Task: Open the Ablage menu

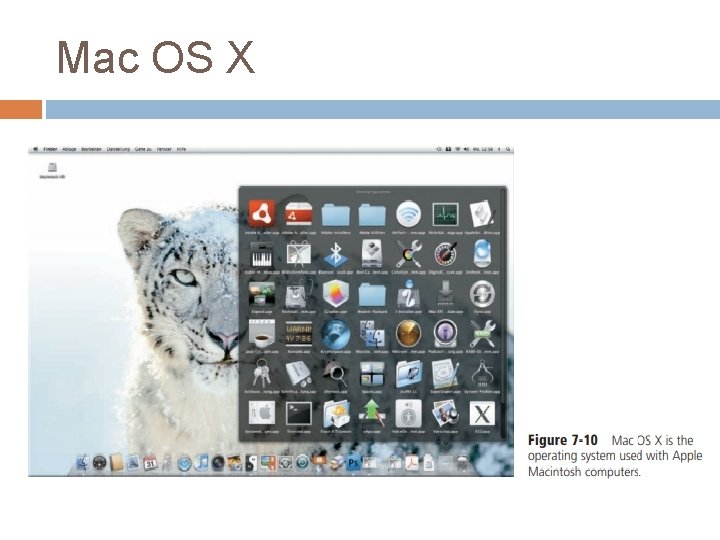Action: tap(69, 149)
